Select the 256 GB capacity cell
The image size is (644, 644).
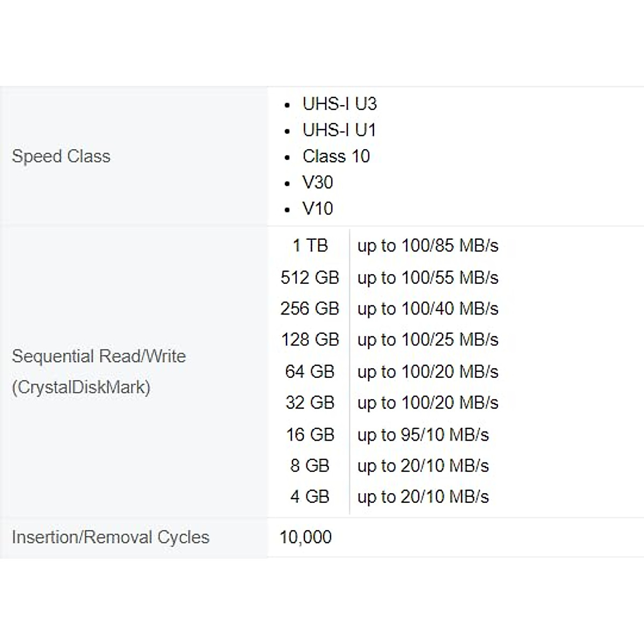(x=310, y=309)
